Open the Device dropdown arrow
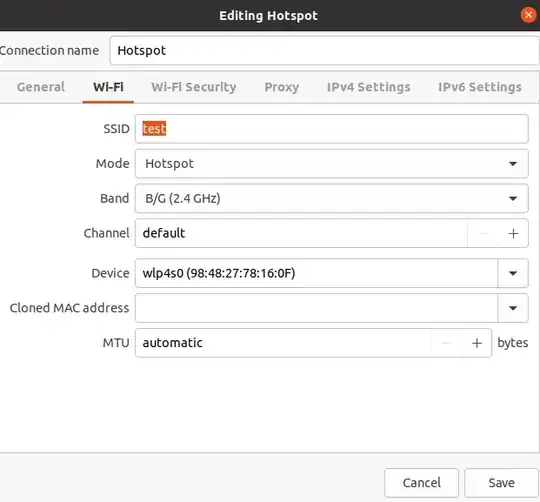This screenshot has height=502, width=540. (x=513, y=273)
